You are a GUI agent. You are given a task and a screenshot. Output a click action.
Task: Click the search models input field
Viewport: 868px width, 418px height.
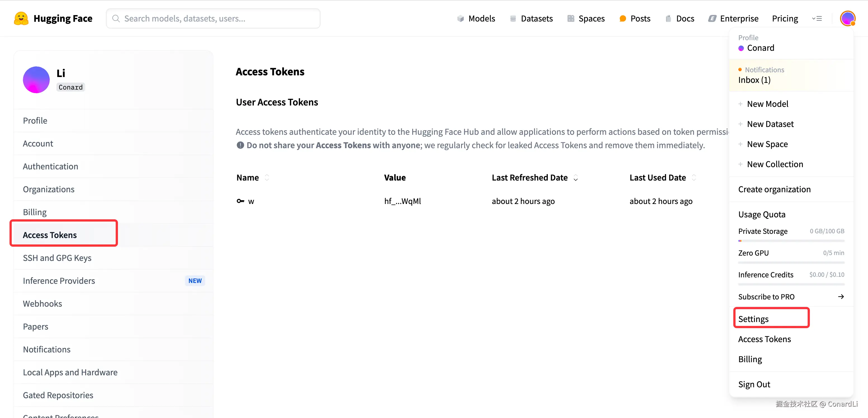pyautogui.click(x=212, y=18)
